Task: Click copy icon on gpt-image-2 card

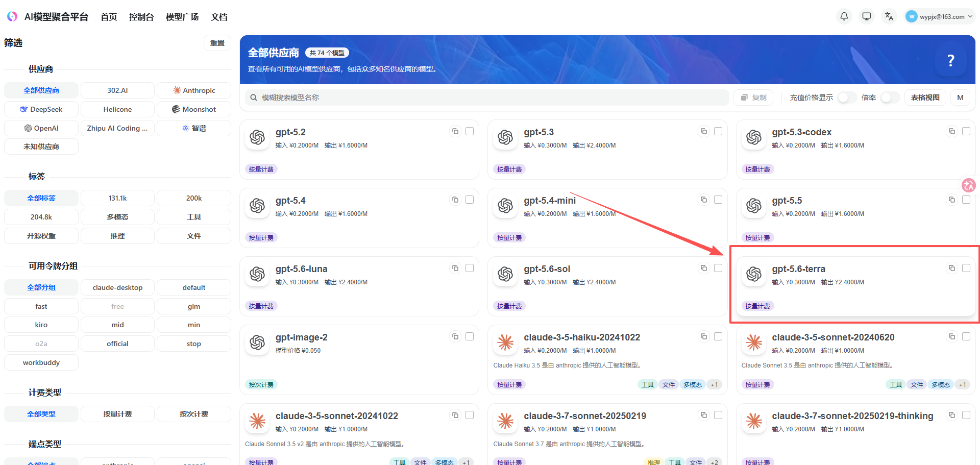Action: [455, 336]
